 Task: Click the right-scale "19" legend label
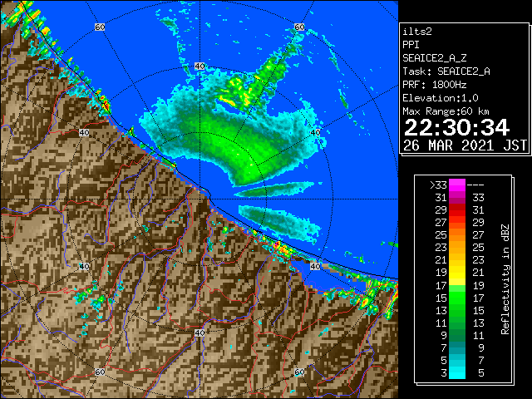[x=478, y=286]
